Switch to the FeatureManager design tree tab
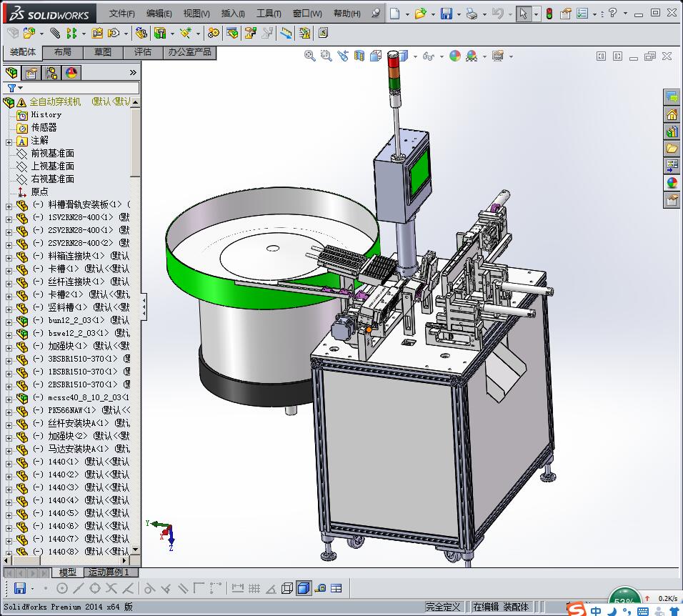This screenshot has height=616, width=683. [11, 73]
